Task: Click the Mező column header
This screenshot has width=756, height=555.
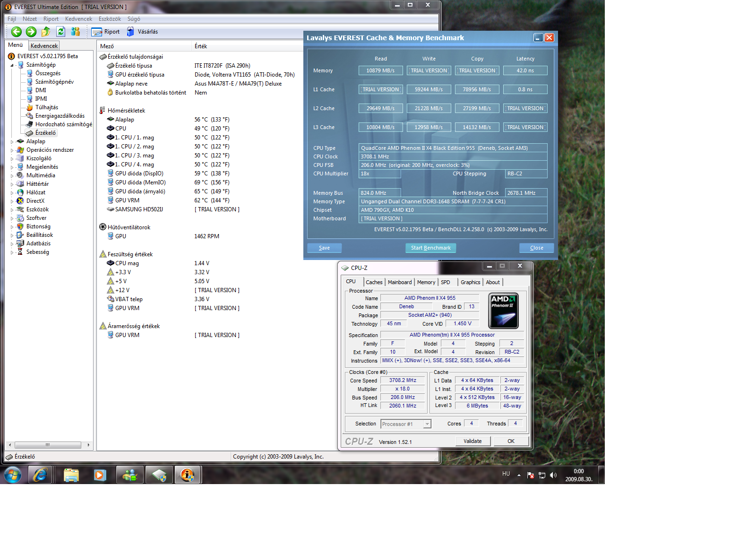Action: pos(144,46)
